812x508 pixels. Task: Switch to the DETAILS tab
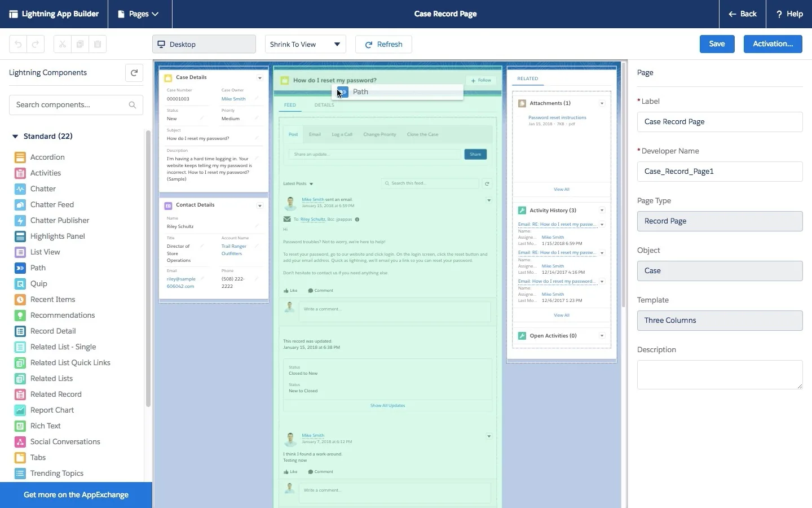[324, 105]
